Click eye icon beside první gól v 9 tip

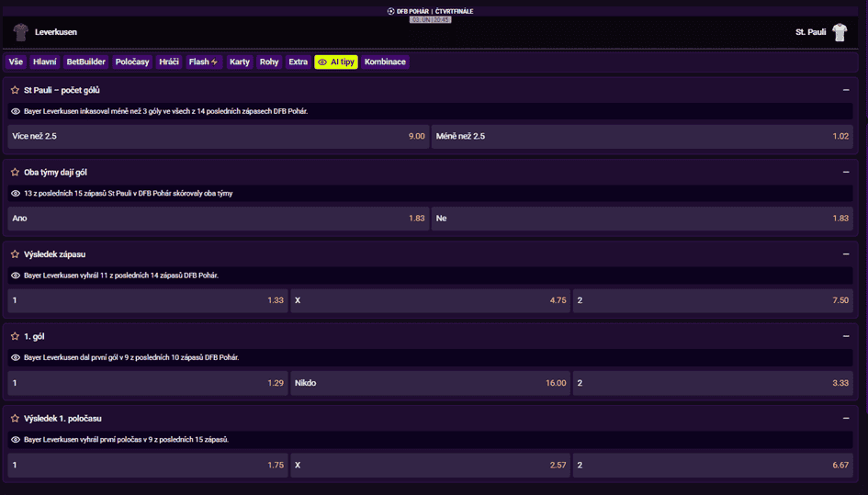click(16, 357)
